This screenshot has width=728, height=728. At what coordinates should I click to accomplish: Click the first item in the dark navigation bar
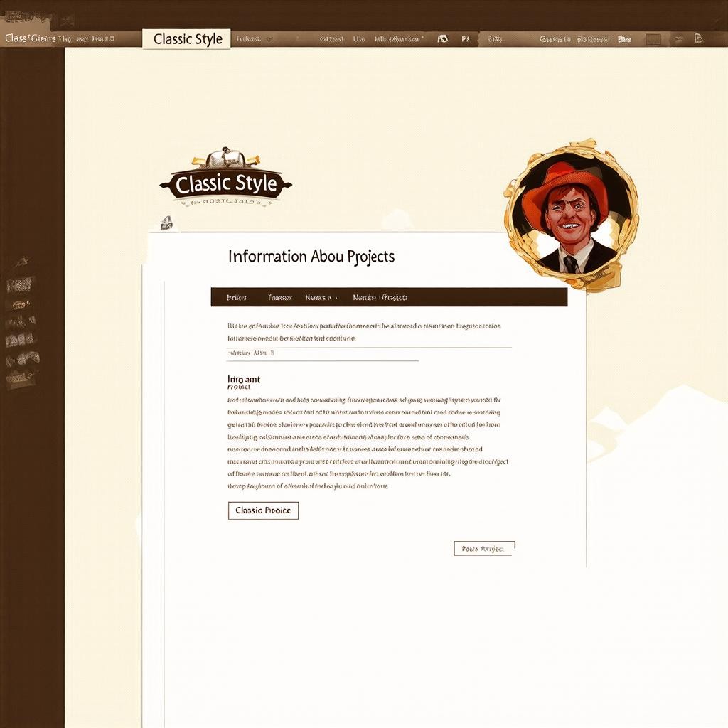coord(236,297)
